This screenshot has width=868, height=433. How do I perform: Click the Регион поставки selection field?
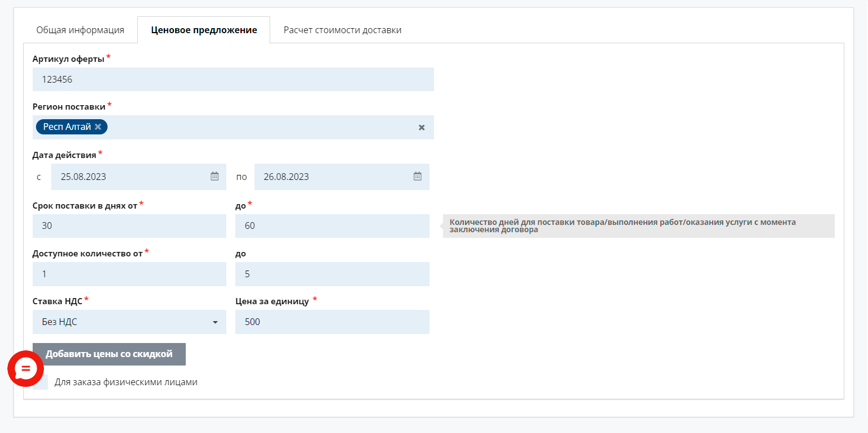(x=233, y=128)
